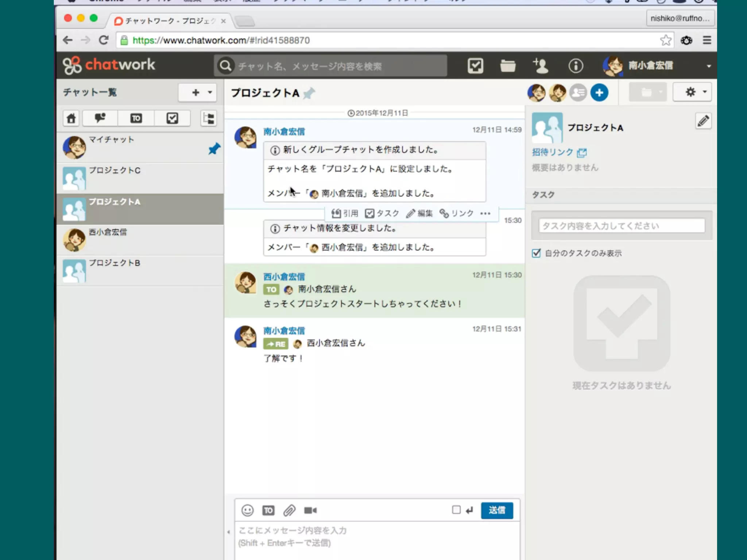Click the emoticon smiley icon in message toolbar

coord(247,510)
